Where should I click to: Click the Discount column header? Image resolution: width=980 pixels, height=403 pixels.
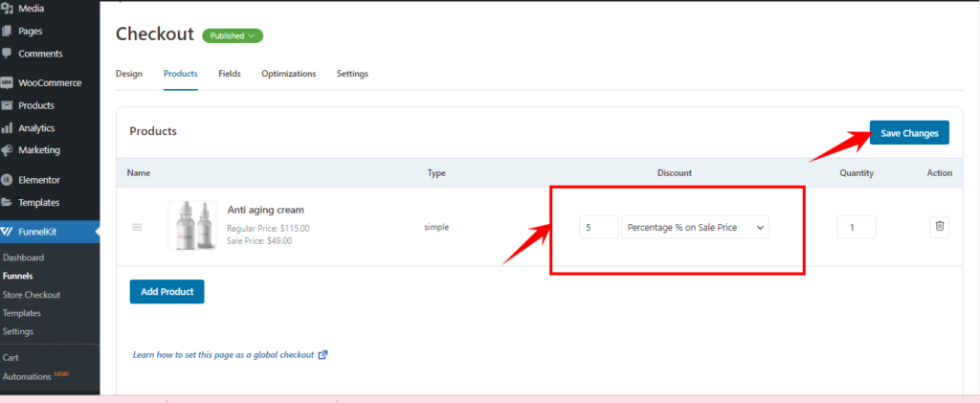675,173
